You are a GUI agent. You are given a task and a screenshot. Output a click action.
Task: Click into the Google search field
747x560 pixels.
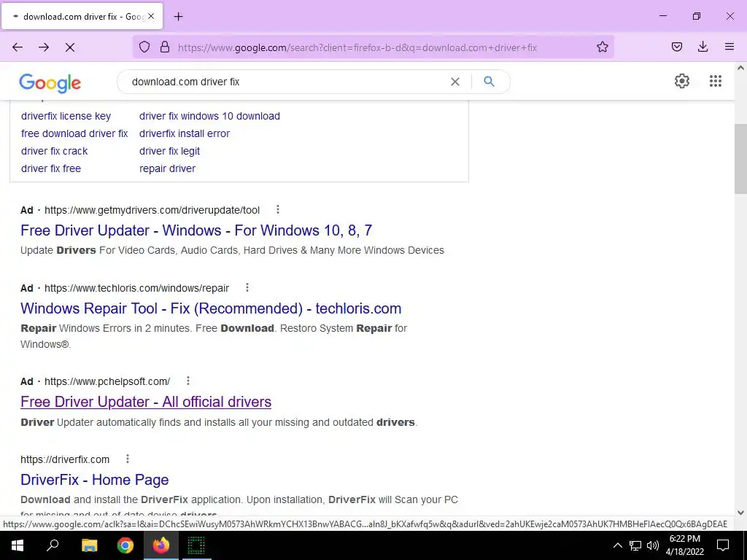point(286,82)
